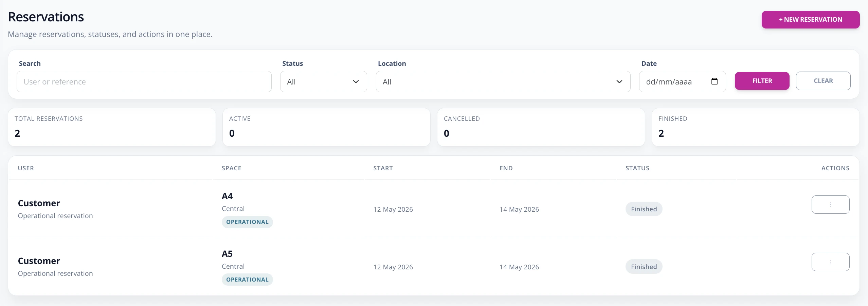The image size is (868, 306).
Task: Apply filters with the Filter button
Action: click(x=762, y=81)
